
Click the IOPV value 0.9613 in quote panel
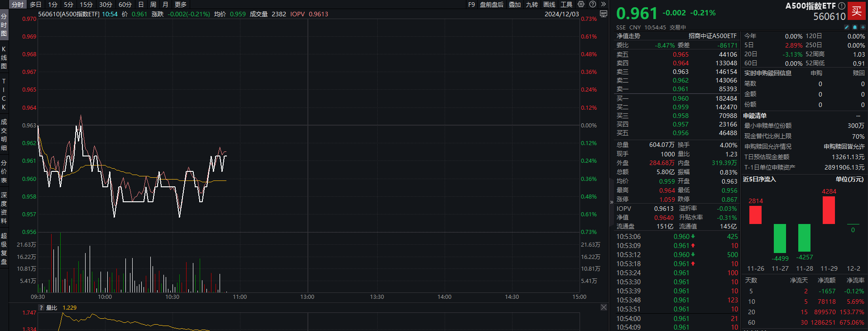coord(664,209)
